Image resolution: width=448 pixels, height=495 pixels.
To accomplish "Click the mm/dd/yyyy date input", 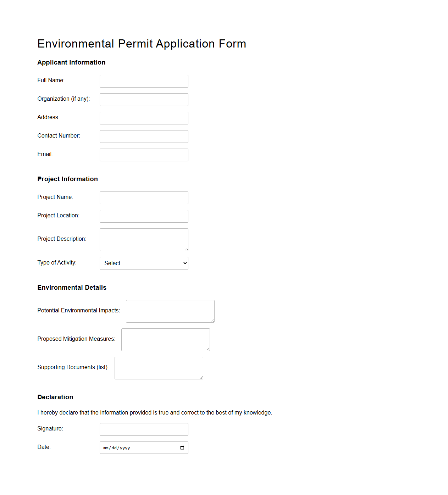I will coord(138,447).
